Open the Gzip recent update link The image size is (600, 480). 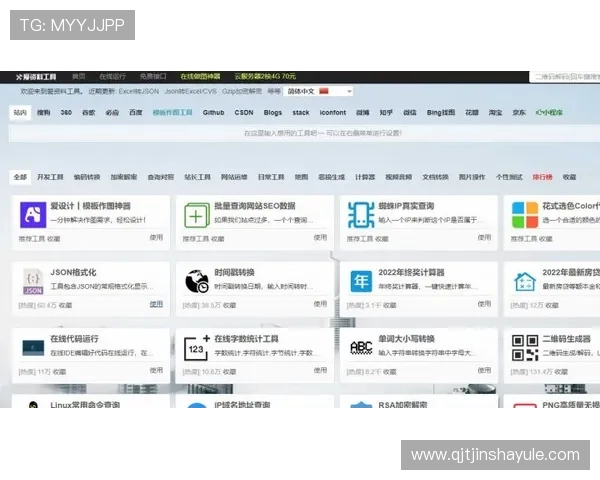coord(242,91)
